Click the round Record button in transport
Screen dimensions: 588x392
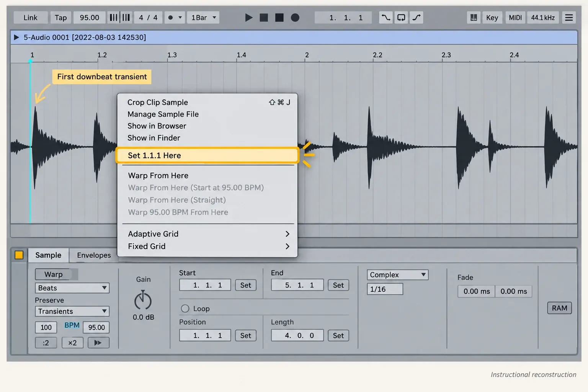click(295, 18)
